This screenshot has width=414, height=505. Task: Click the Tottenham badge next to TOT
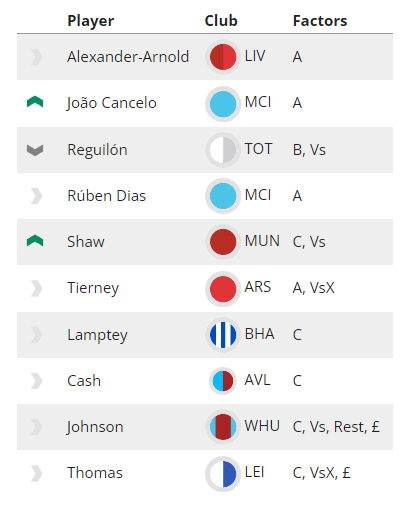(x=223, y=150)
